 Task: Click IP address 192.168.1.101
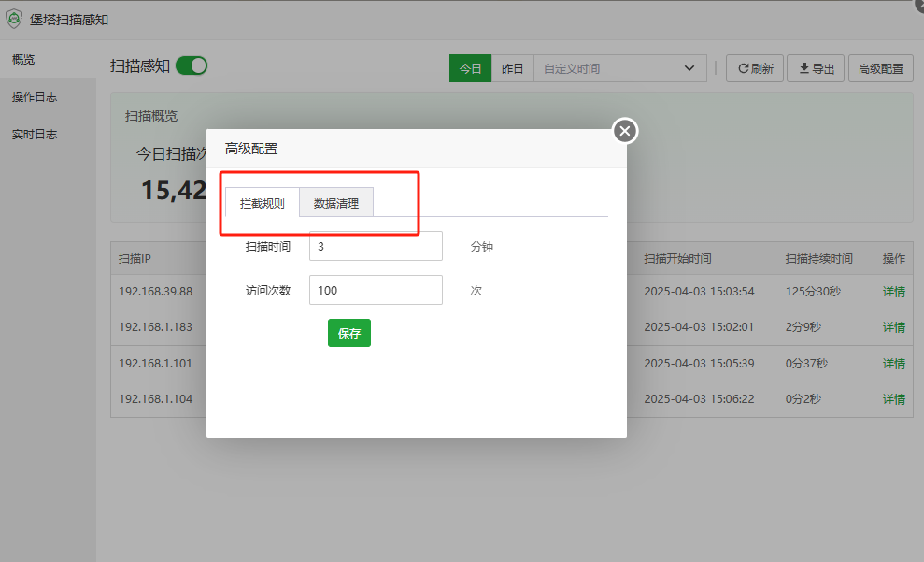pyautogui.click(x=156, y=363)
